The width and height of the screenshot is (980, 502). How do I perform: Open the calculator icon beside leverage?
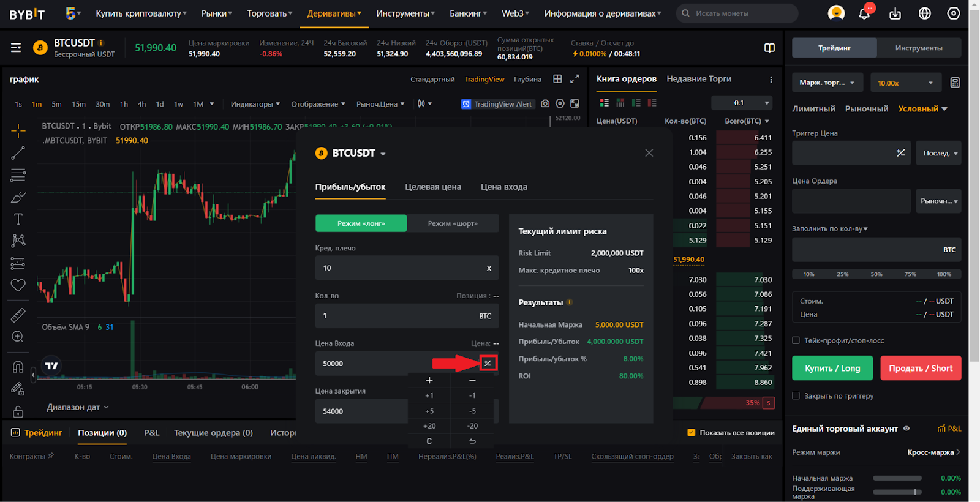(954, 83)
